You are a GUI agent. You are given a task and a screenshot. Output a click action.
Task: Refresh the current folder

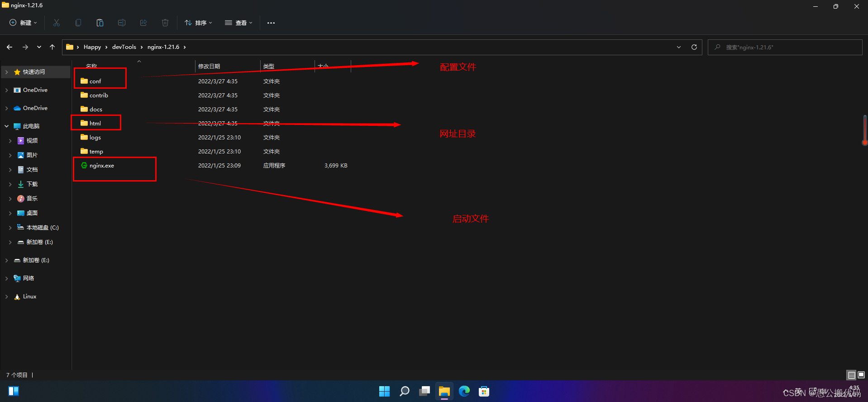pyautogui.click(x=694, y=47)
